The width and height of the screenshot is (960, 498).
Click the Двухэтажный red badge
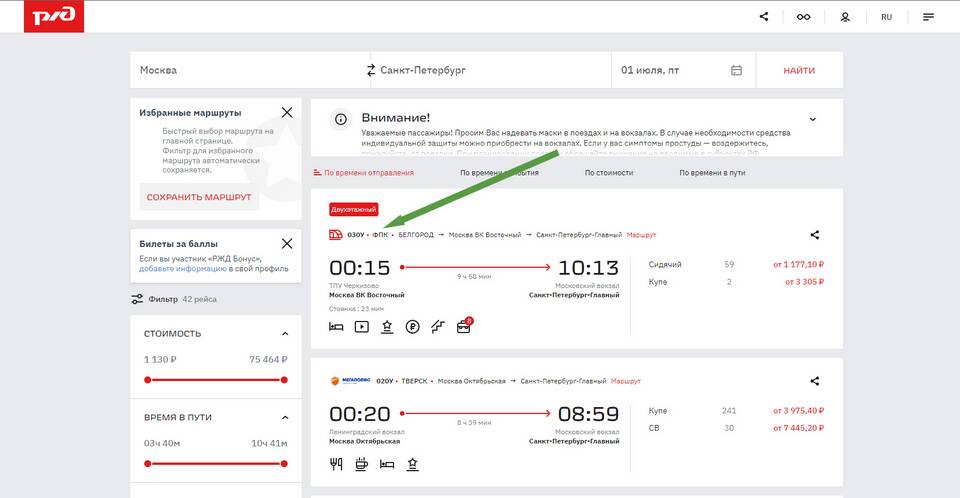pyautogui.click(x=353, y=209)
